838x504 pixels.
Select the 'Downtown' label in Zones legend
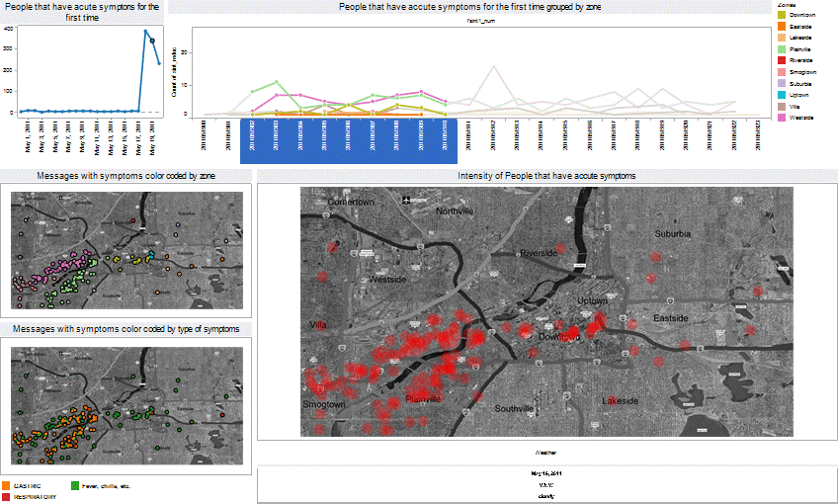coord(802,15)
